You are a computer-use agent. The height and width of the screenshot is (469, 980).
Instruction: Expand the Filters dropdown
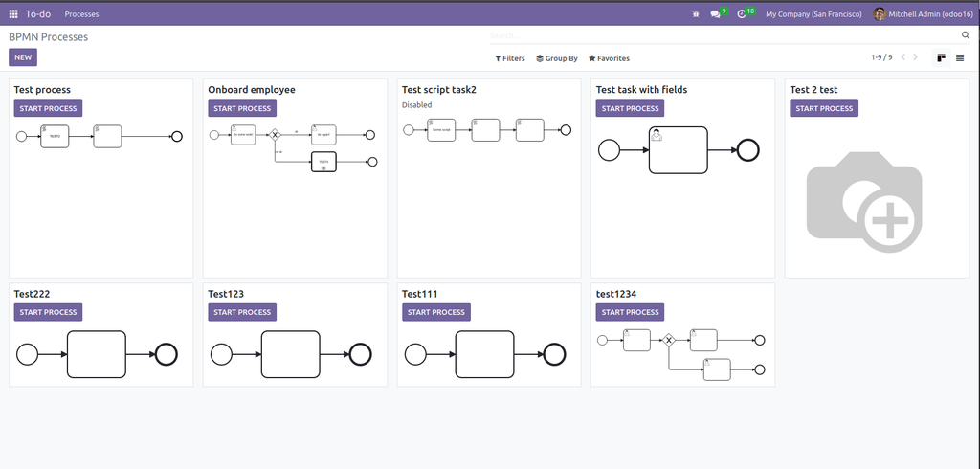coord(510,58)
